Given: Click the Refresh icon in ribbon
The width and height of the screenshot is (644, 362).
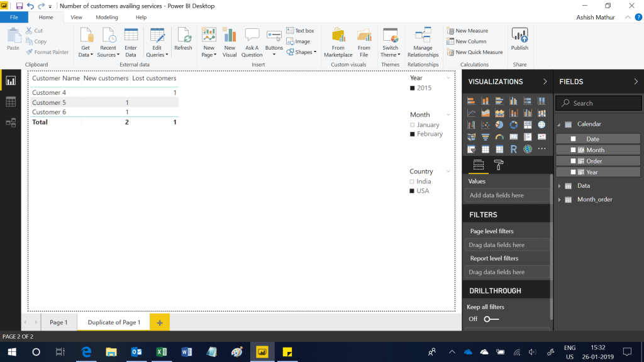Looking at the screenshot, I should click(x=183, y=40).
